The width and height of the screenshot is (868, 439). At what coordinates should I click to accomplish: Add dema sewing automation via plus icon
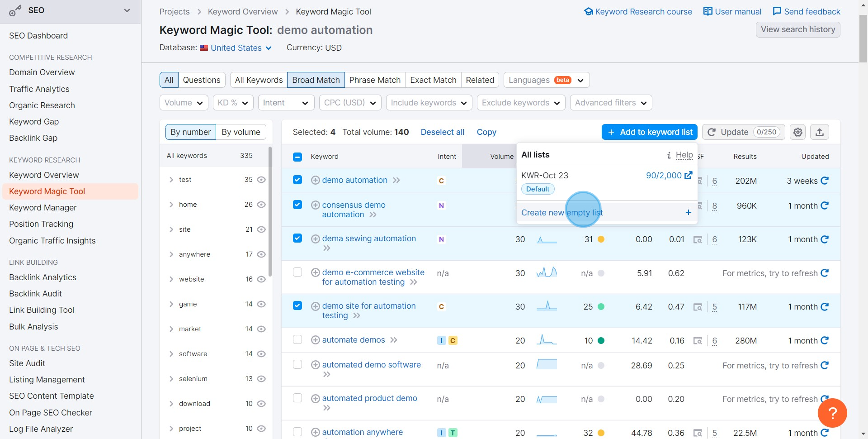[x=316, y=239]
